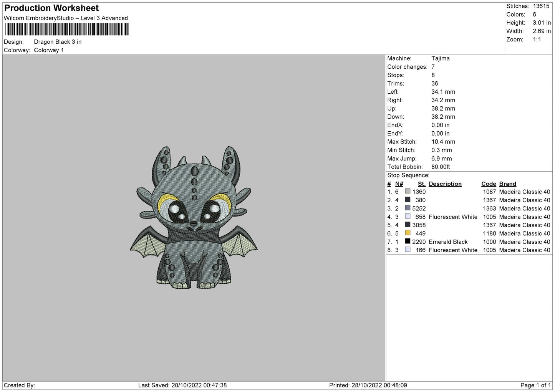Click the Max Stitch value 10.4 mm
The width and height of the screenshot is (555, 392).
coord(443,142)
